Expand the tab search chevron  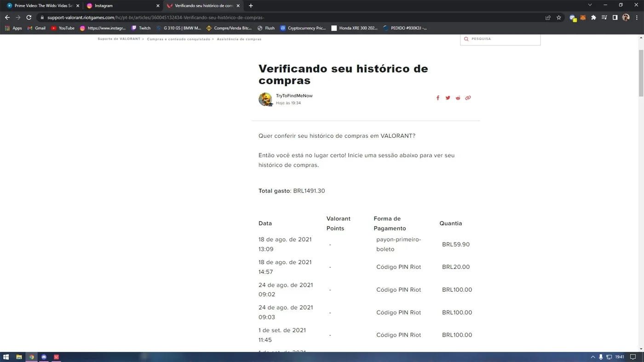pos(590,5)
